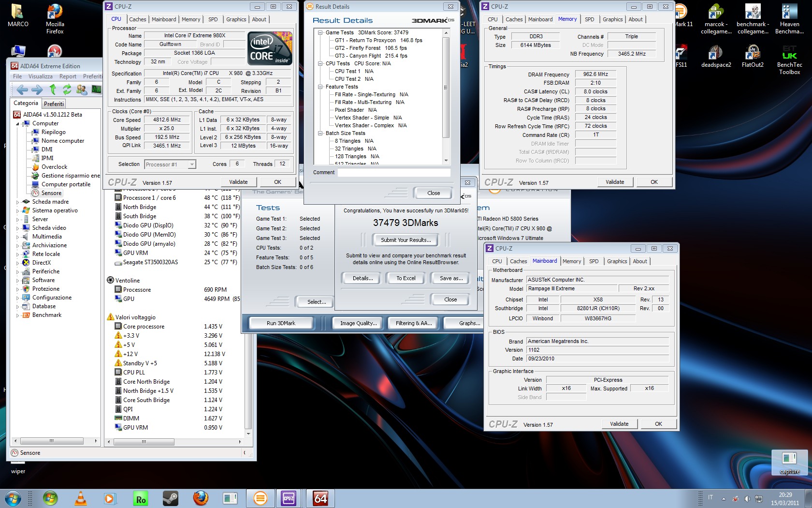This screenshot has width=812, height=508.
Task: Switch to Preferiti tab in AIDA64
Action: (54, 104)
